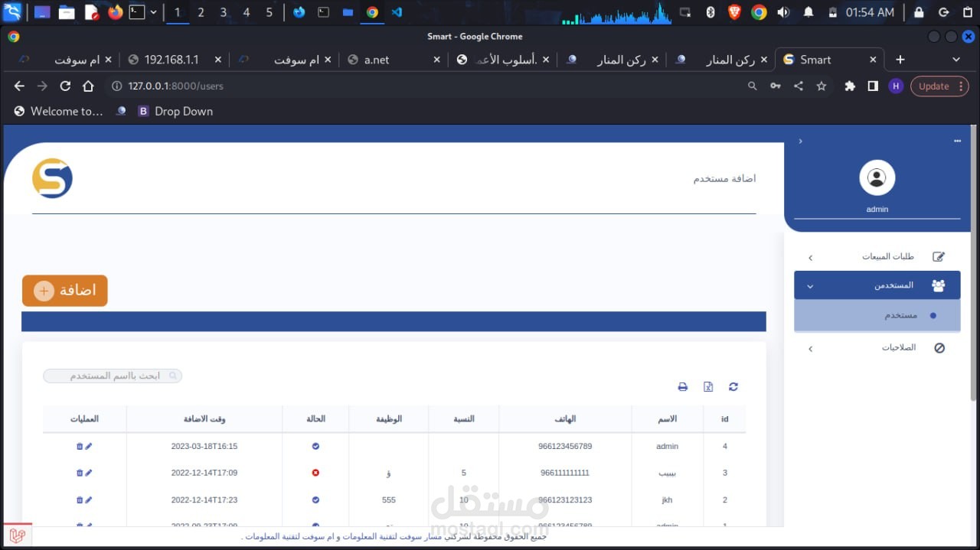Print the users table
This screenshot has height=550, width=980.
683,387
